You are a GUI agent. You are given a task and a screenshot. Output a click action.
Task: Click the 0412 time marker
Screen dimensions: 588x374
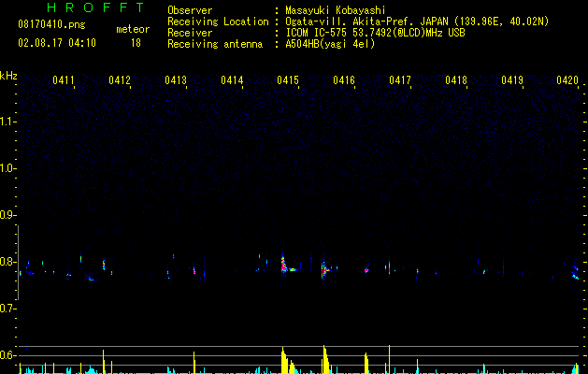click(x=120, y=80)
